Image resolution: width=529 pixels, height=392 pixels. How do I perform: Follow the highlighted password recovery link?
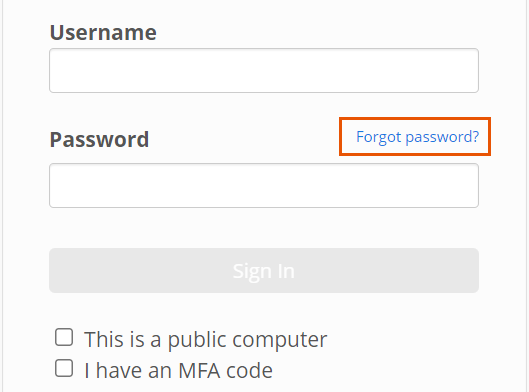[x=417, y=137]
